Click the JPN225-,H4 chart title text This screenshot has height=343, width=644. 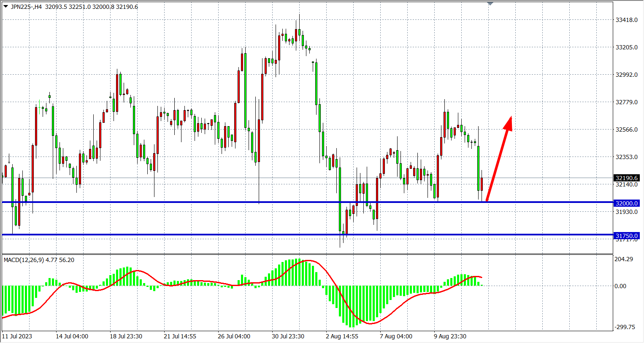[26, 7]
